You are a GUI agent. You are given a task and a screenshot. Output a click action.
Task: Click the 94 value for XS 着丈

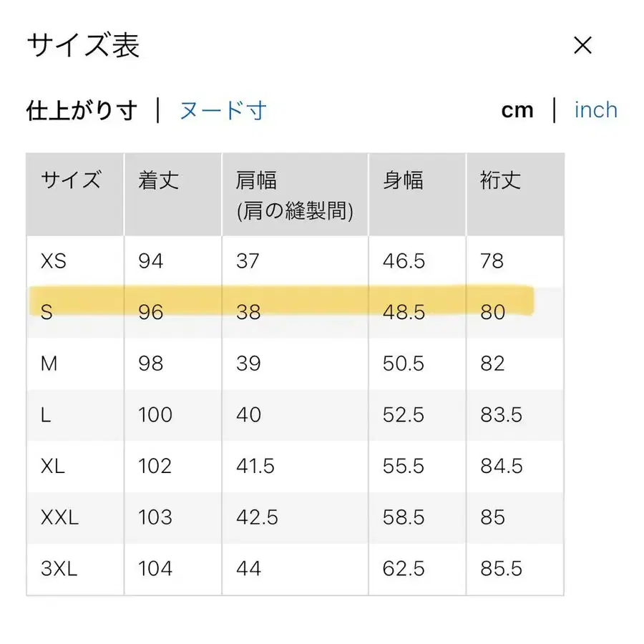149,261
